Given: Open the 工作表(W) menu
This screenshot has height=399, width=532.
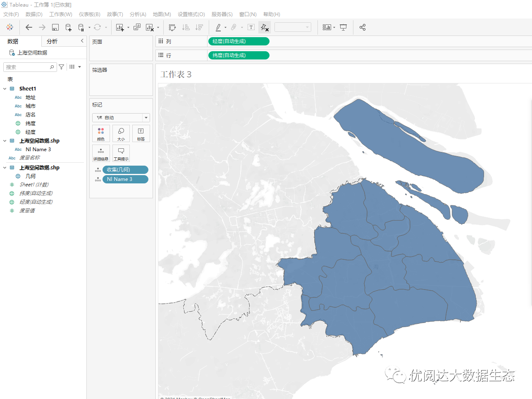Looking at the screenshot, I should 61,14.
